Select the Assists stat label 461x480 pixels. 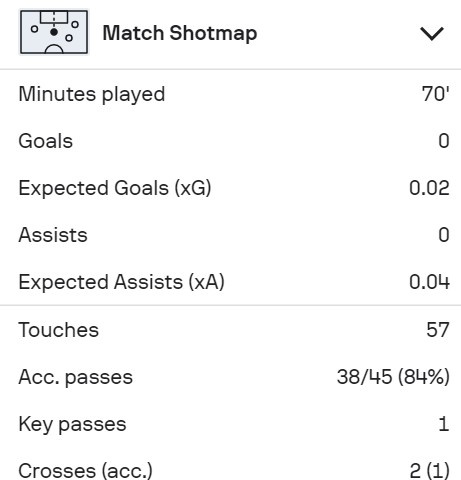point(53,235)
